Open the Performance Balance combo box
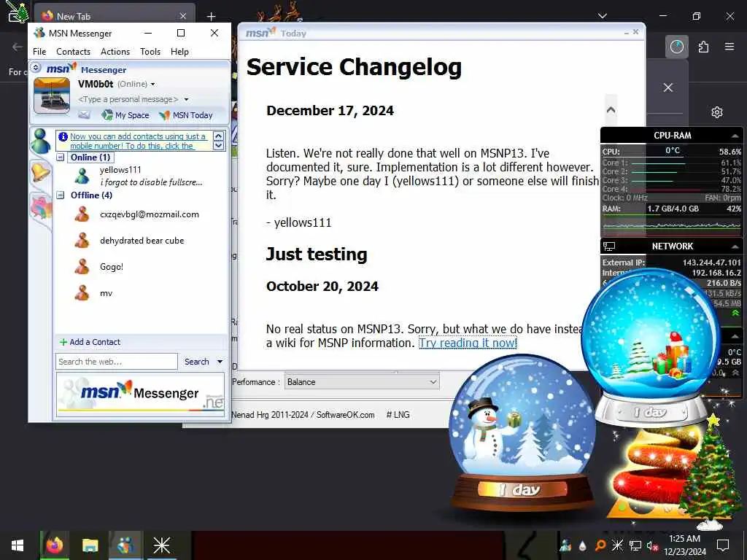The height and width of the screenshot is (560, 747). 362,382
